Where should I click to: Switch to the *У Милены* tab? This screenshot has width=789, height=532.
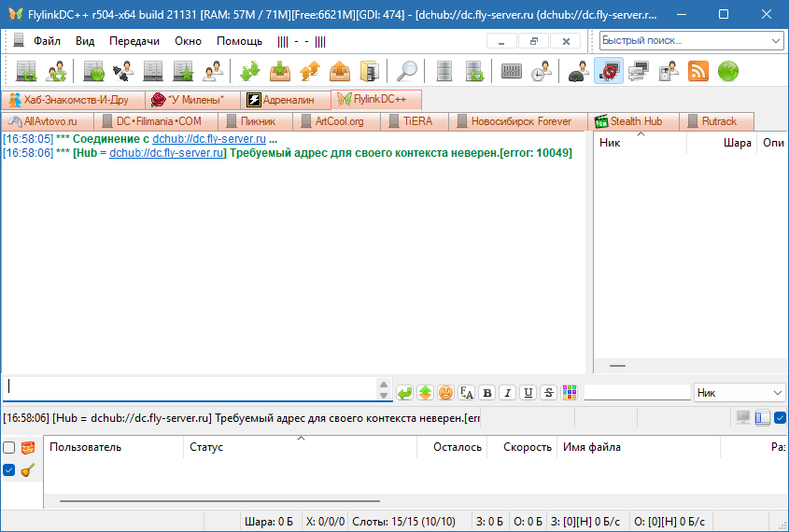click(x=192, y=100)
